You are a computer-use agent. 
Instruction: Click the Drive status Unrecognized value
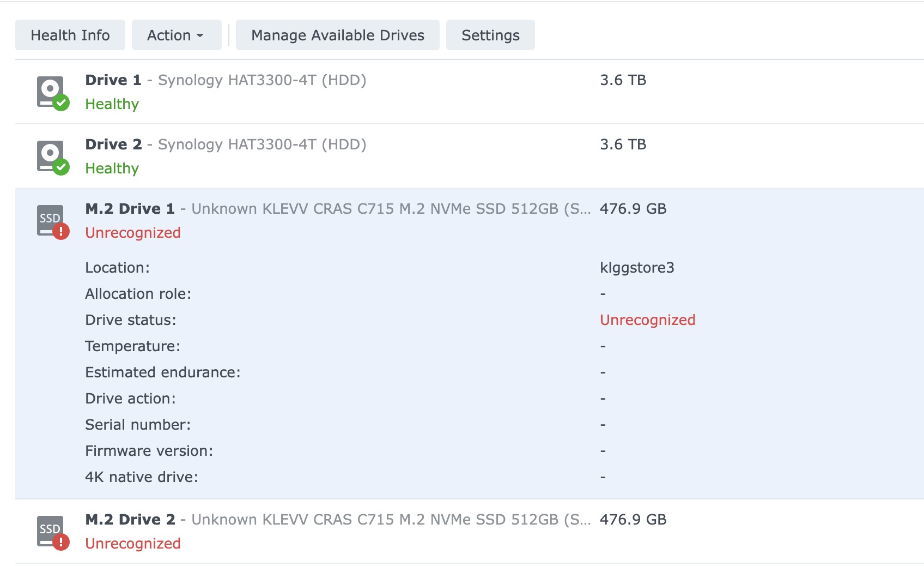(x=647, y=320)
